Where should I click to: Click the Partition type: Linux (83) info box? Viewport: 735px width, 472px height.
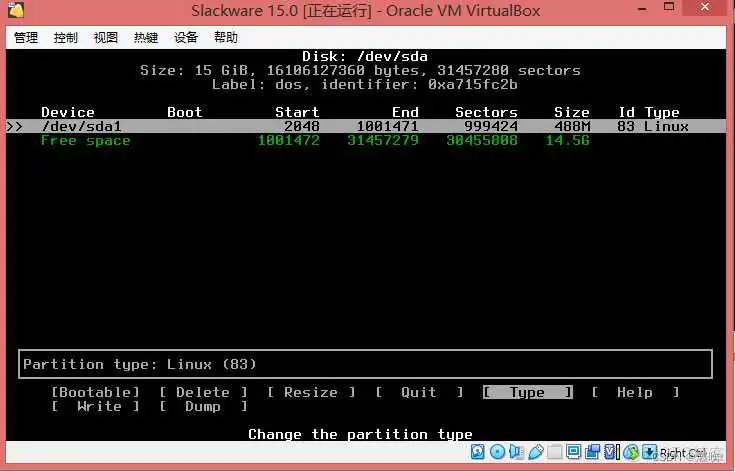[x=366, y=364]
